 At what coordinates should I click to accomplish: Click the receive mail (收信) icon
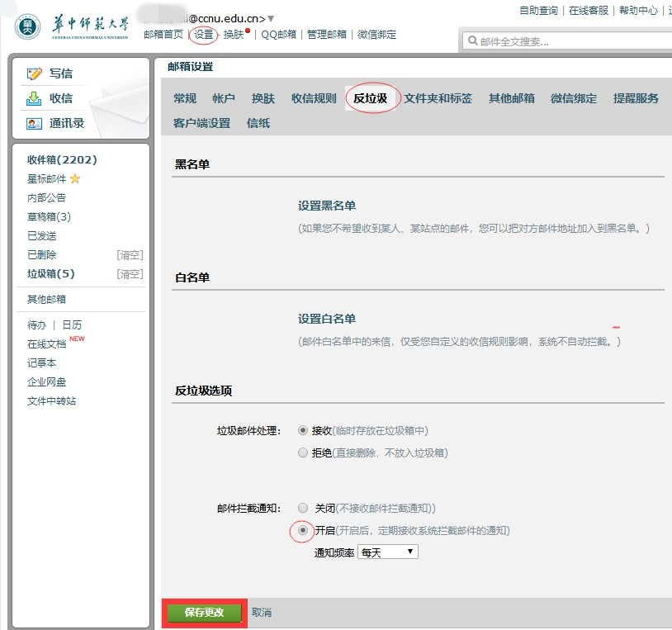point(35,98)
